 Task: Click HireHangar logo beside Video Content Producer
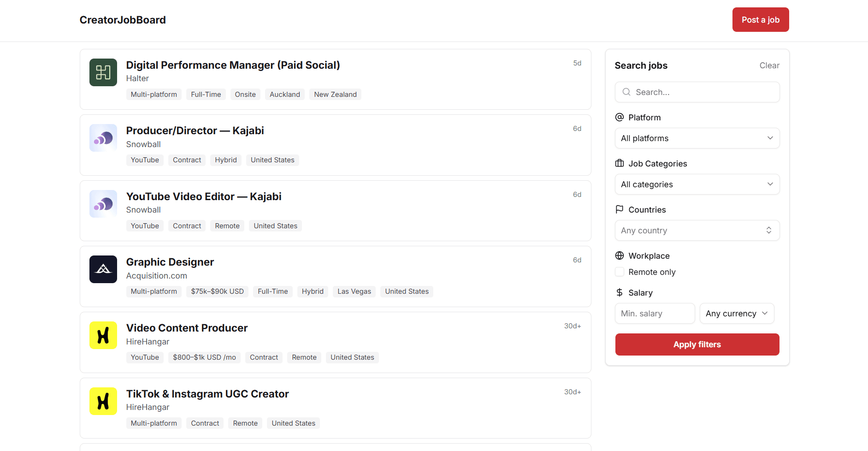tap(103, 335)
